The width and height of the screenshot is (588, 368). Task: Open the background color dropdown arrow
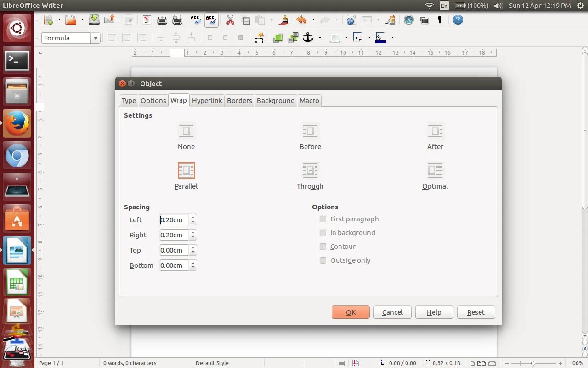392,38
